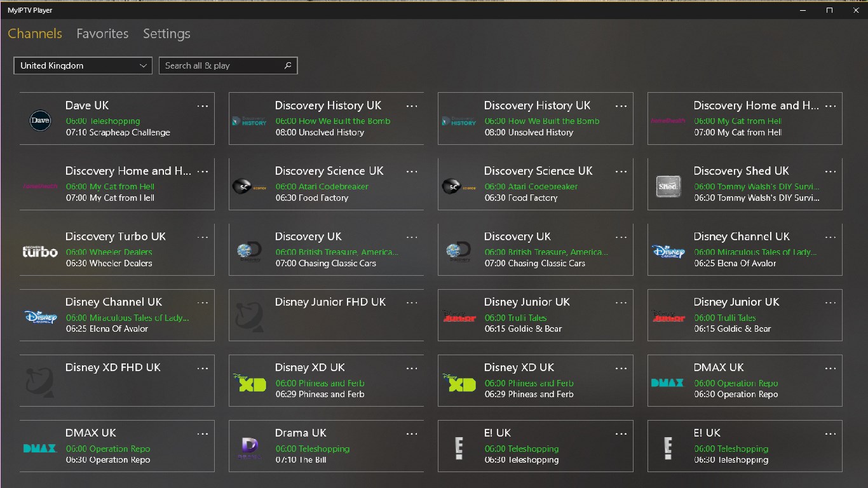This screenshot has width=868, height=488.
Task: Open the United Kingdom country dropdown
Action: (x=82, y=65)
